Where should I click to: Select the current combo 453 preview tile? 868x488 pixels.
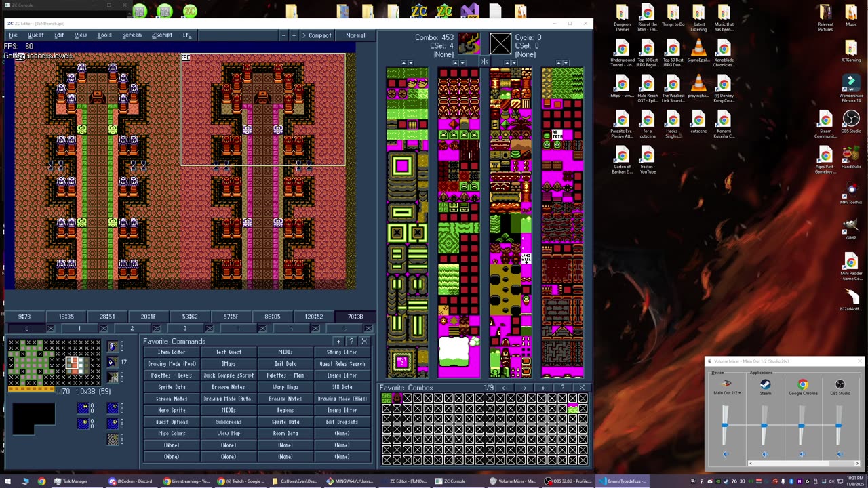coord(469,44)
